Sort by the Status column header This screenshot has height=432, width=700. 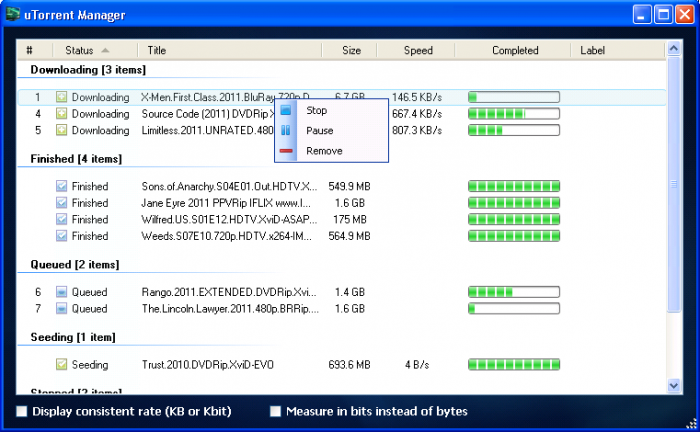(95, 50)
